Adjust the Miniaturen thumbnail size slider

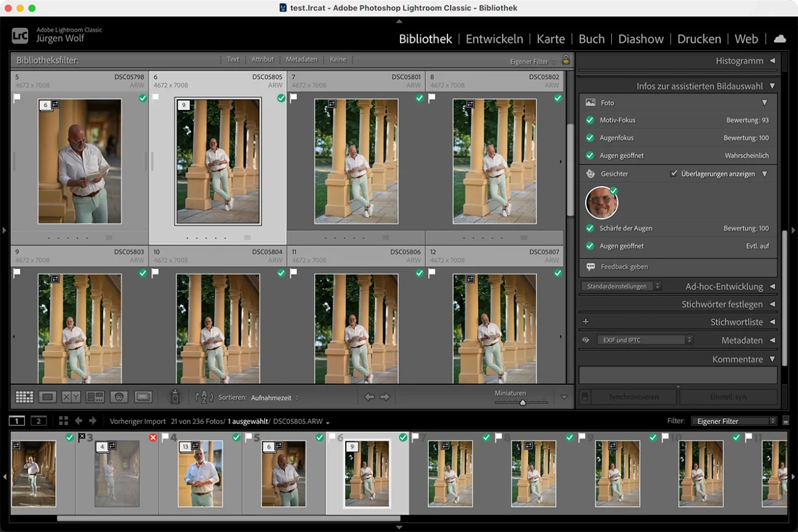click(x=523, y=403)
